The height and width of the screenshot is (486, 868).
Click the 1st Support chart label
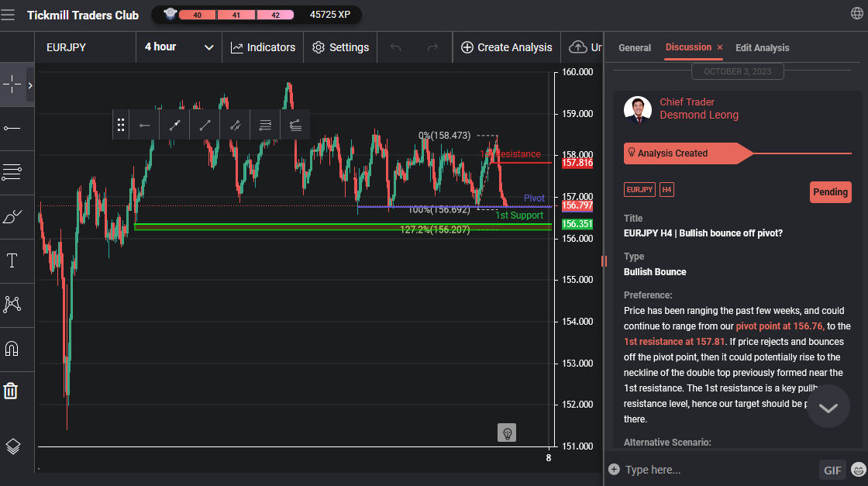click(519, 215)
